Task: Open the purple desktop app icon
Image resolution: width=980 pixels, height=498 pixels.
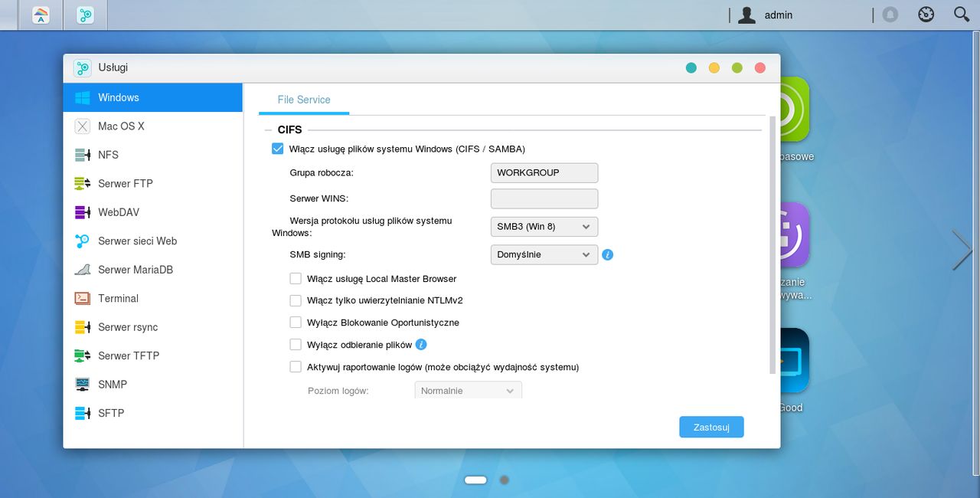Action: 795,234
